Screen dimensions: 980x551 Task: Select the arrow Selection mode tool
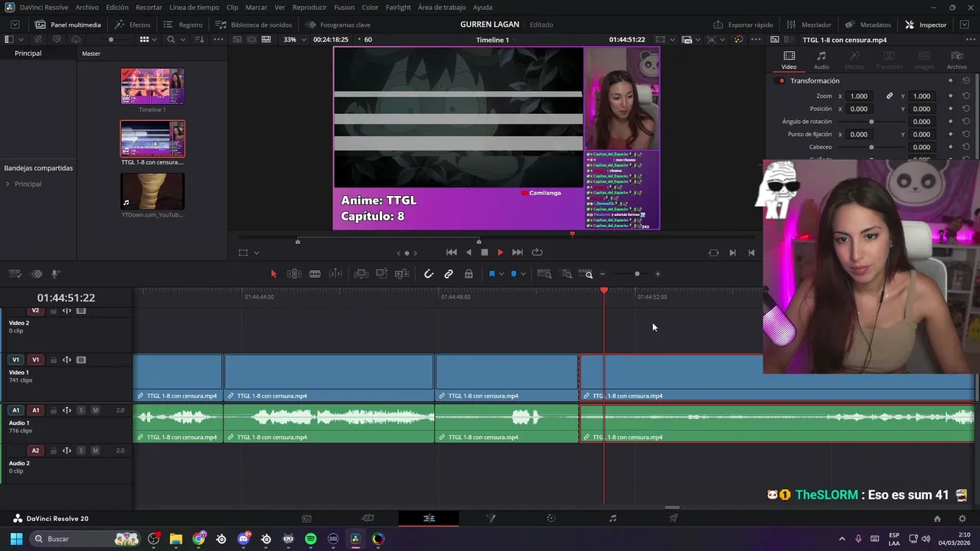point(273,274)
